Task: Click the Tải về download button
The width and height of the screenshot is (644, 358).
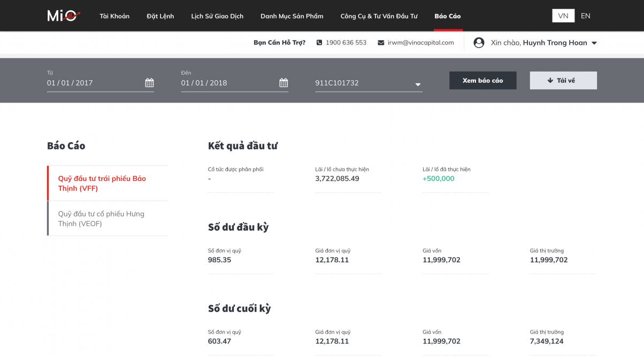Action: point(563,81)
